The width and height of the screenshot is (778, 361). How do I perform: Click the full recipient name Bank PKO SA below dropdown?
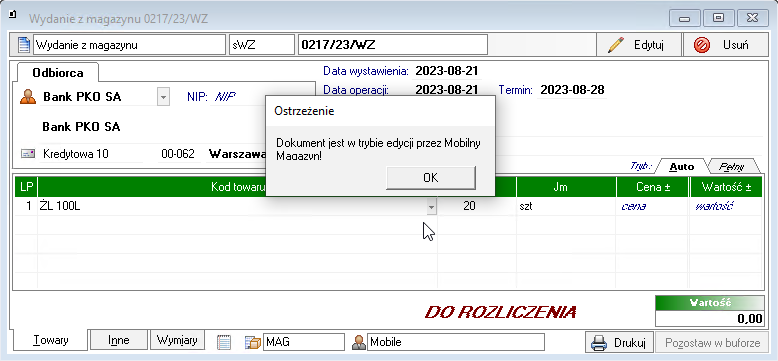[x=81, y=127]
